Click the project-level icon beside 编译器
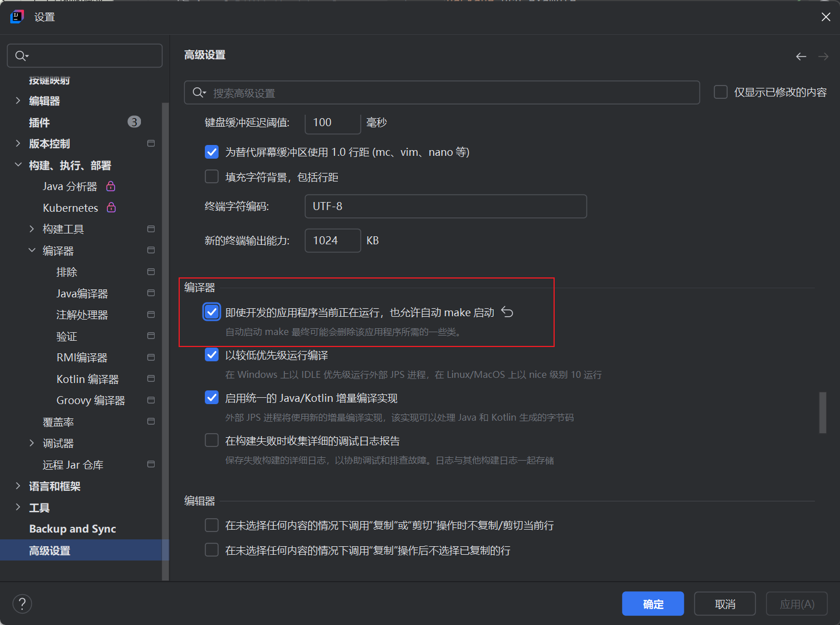This screenshot has height=625, width=840. click(151, 250)
